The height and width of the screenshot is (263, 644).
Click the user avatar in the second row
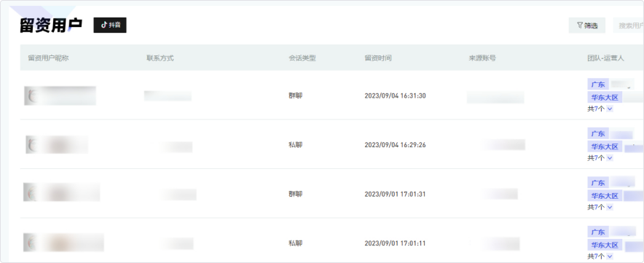pyautogui.click(x=33, y=145)
